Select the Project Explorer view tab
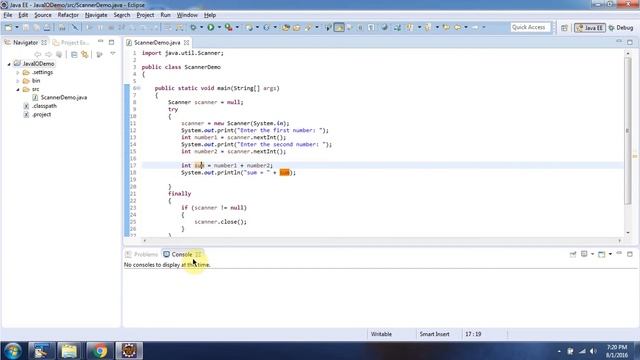The width and height of the screenshot is (640, 360). [x=71, y=42]
